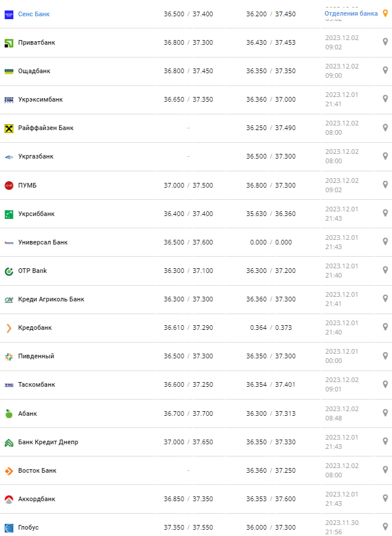Viewport: 392px width, 536px height.
Task: Open the Отделения банка link
Action: pyautogui.click(x=351, y=13)
